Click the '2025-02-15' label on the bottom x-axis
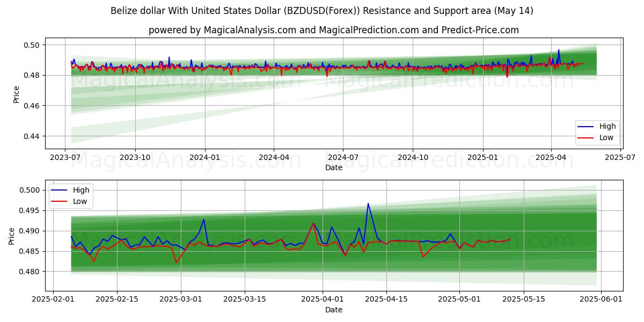Screen dimensions: 644x322 click(x=118, y=299)
